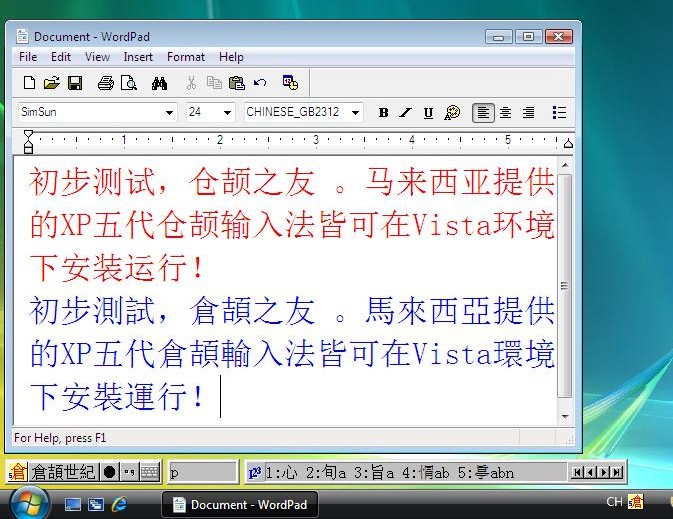Toggle bullet list style

tap(559, 113)
